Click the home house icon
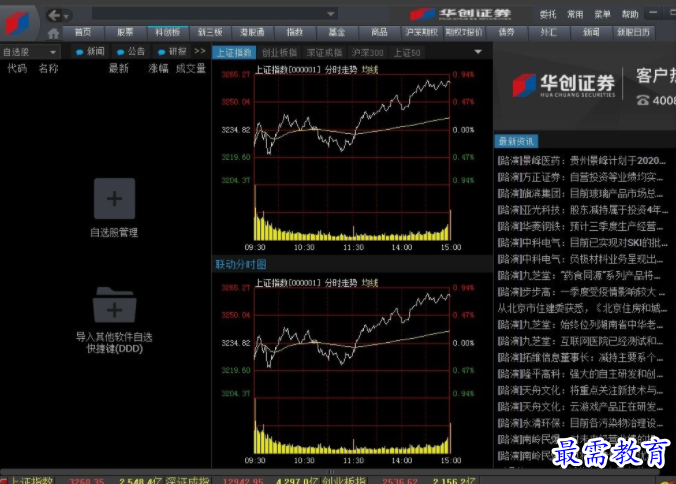 pyautogui.click(x=53, y=33)
